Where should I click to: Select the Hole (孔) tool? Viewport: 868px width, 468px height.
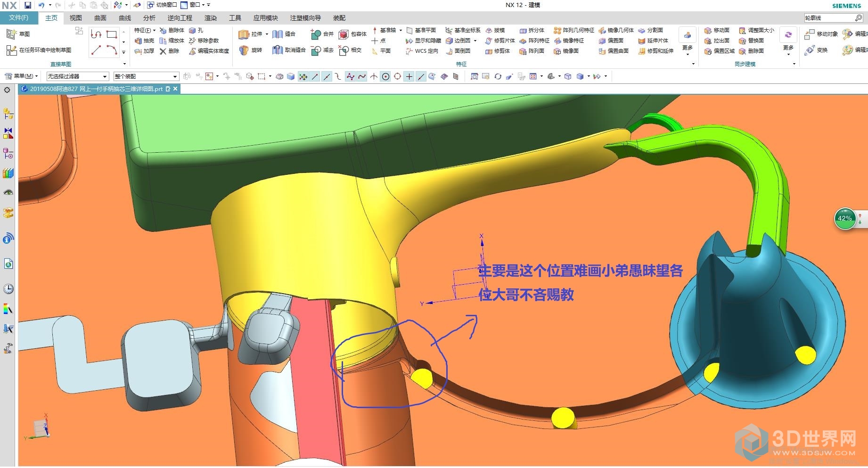coord(196,30)
